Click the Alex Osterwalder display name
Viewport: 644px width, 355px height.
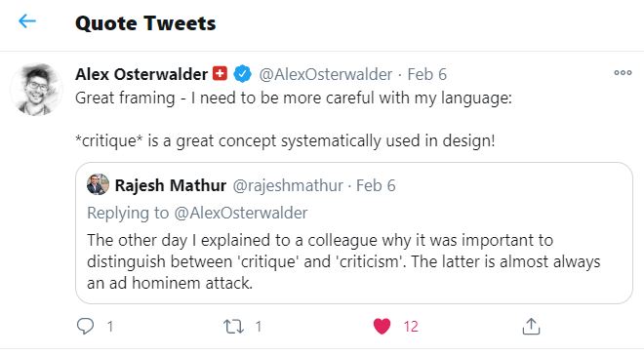click(x=141, y=75)
